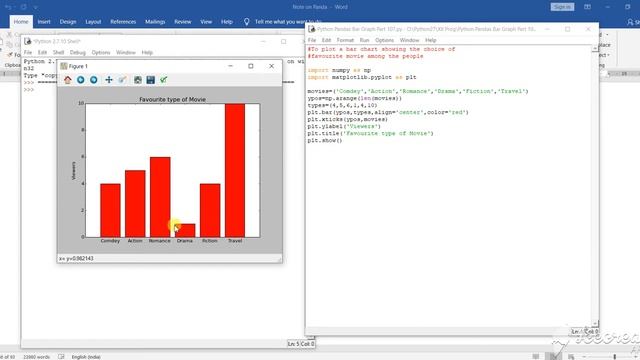
Task: Switch to Read Mode view icon
Action: tap(536, 357)
